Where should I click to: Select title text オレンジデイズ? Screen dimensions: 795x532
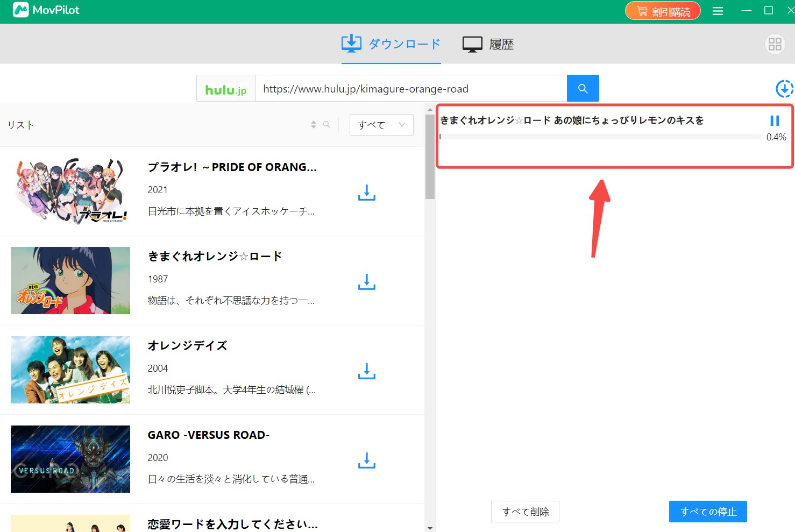click(188, 346)
